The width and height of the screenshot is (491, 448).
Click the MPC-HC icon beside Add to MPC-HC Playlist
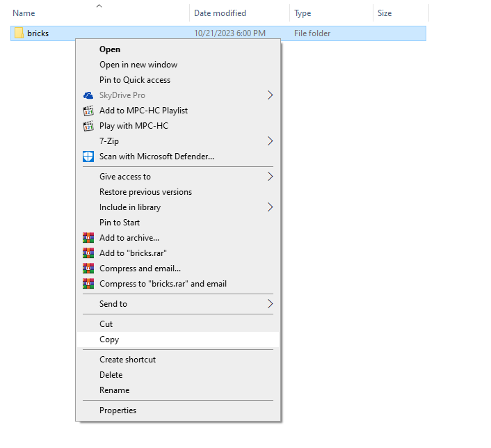[x=88, y=111]
